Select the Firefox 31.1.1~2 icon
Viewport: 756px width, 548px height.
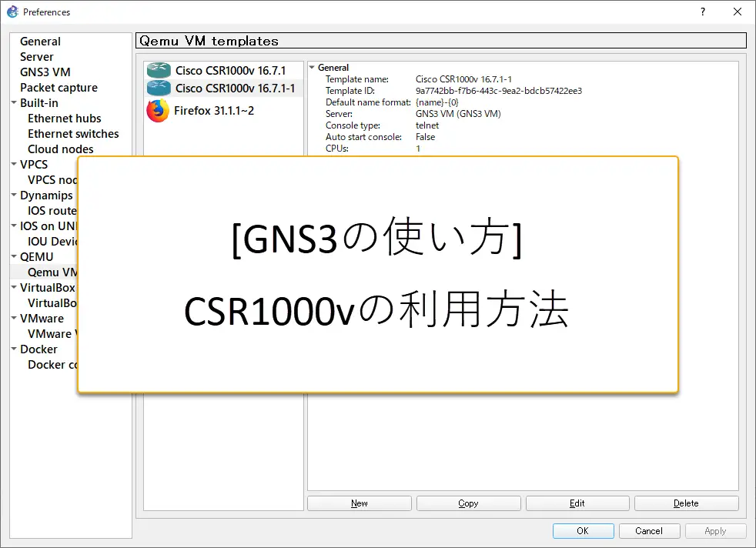pyautogui.click(x=158, y=111)
